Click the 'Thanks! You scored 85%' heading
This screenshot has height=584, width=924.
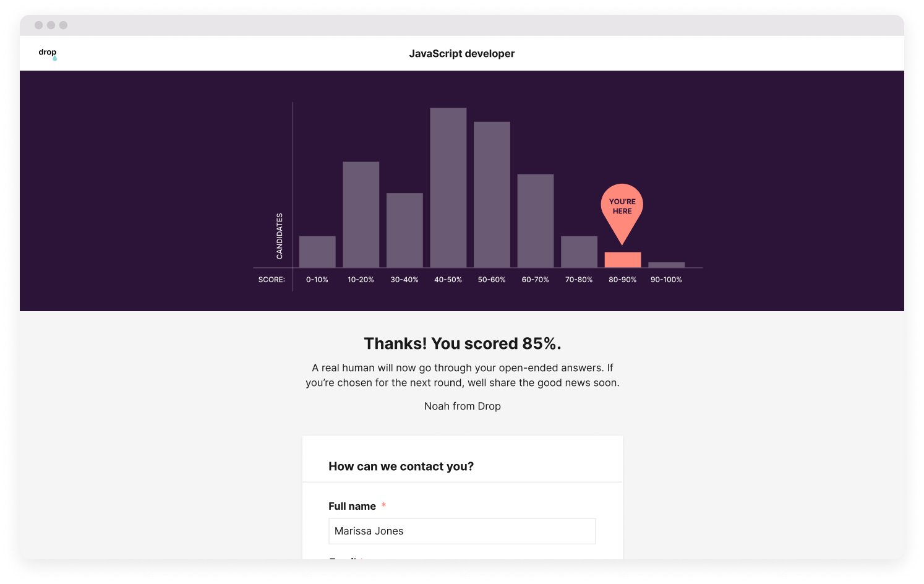click(463, 343)
